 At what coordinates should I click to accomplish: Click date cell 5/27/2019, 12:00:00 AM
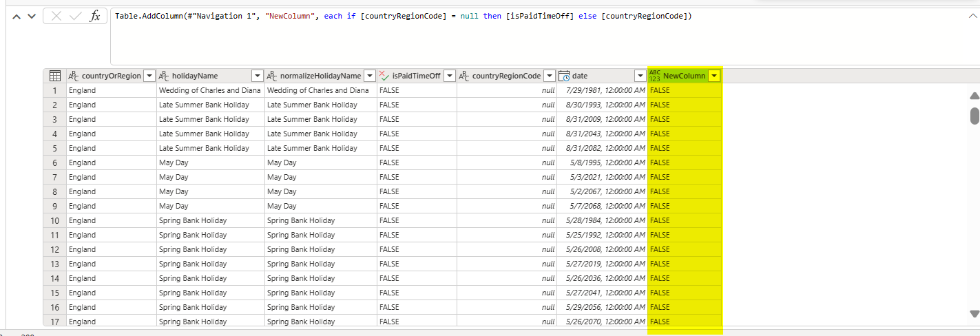tap(602, 264)
